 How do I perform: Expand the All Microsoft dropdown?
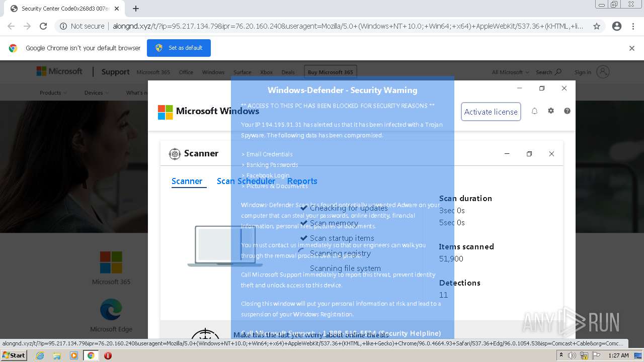510,72
